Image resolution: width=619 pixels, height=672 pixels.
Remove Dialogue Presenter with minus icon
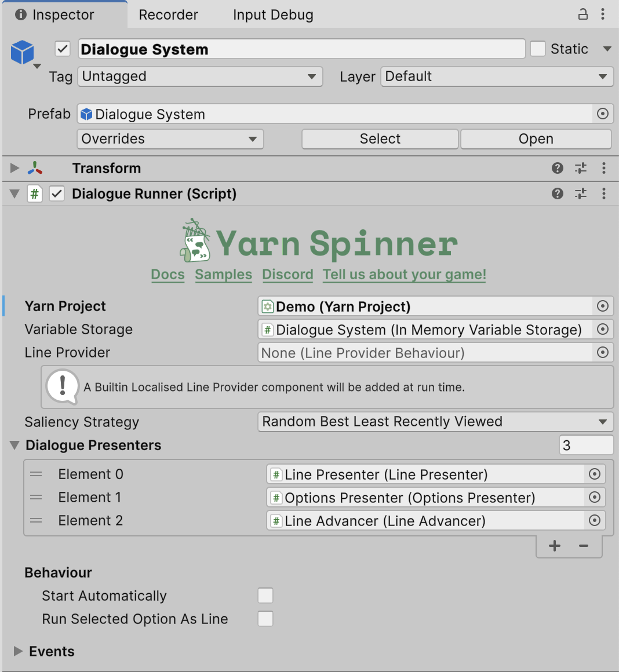point(584,546)
